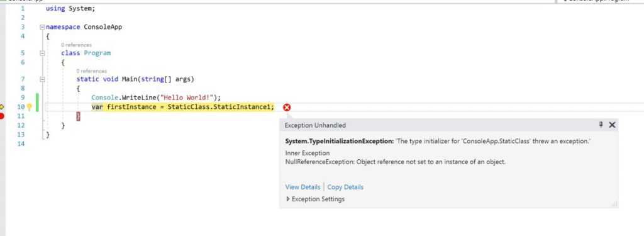This screenshot has height=236, width=644.
Task: Click line number 1 in gutter
Action: coord(23,8)
